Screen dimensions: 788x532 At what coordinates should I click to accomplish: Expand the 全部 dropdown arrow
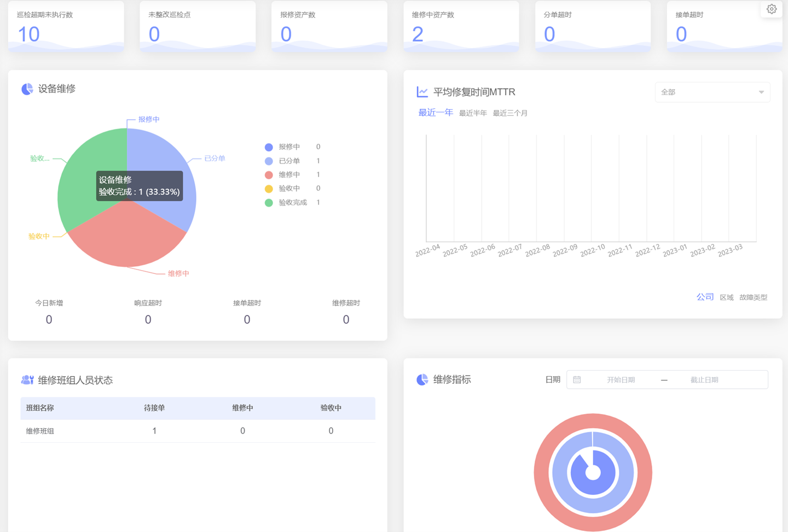pyautogui.click(x=761, y=92)
